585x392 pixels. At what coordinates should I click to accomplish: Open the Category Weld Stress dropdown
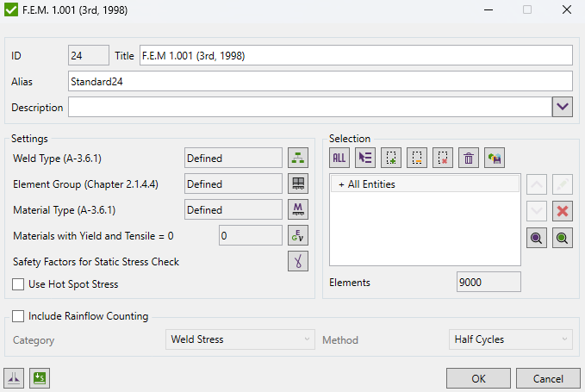(x=240, y=339)
